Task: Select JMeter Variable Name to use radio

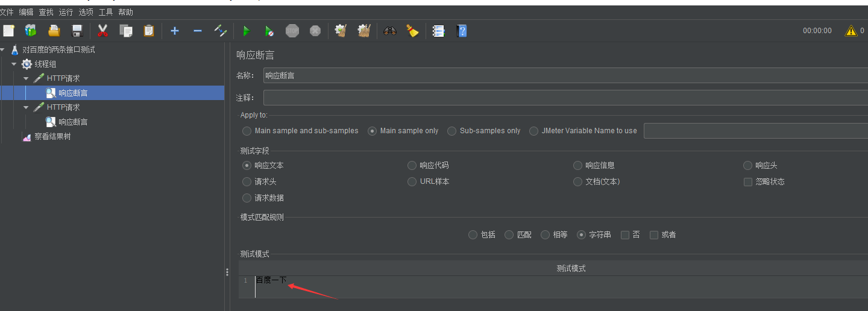Action: (533, 131)
